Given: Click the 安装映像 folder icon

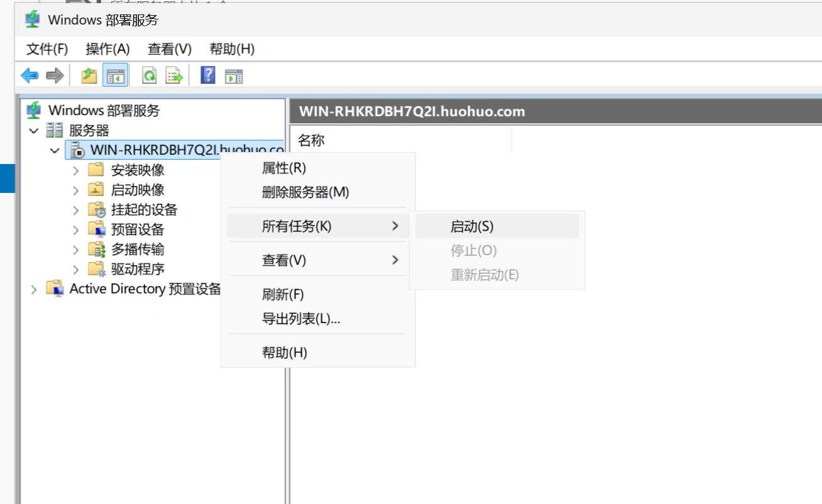Looking at the screenshot, I should pos(96,170).
